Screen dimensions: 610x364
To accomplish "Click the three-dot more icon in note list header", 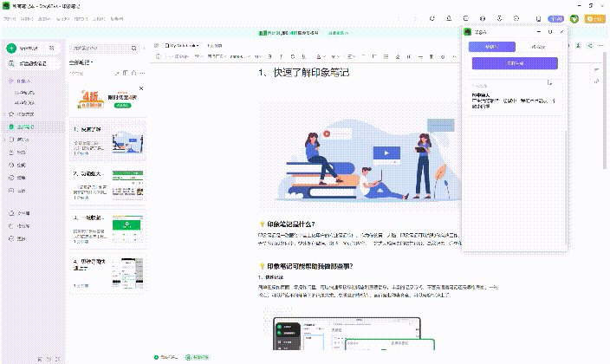I will coord(142,73).
